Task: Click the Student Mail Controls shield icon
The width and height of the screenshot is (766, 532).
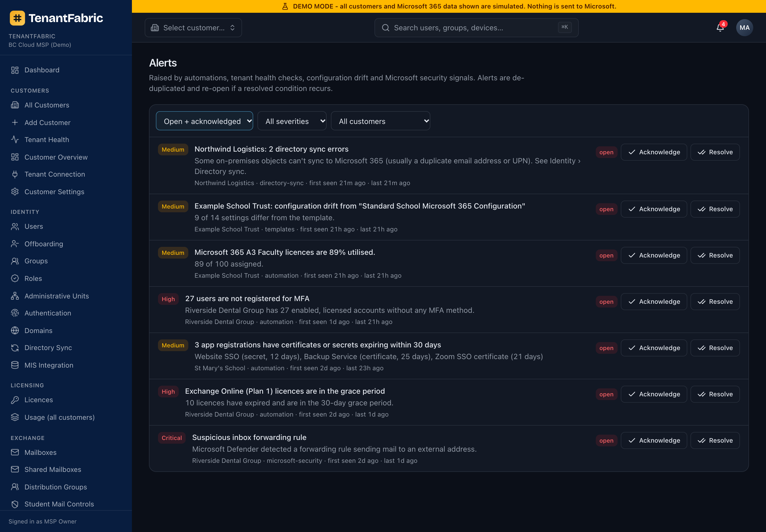Action: (x=15, y=504)
